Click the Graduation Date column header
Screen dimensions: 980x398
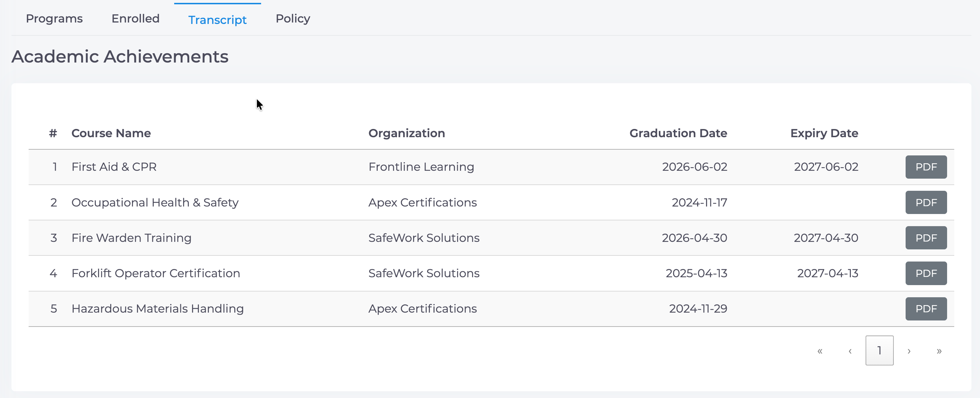click(x=678, y=133)
